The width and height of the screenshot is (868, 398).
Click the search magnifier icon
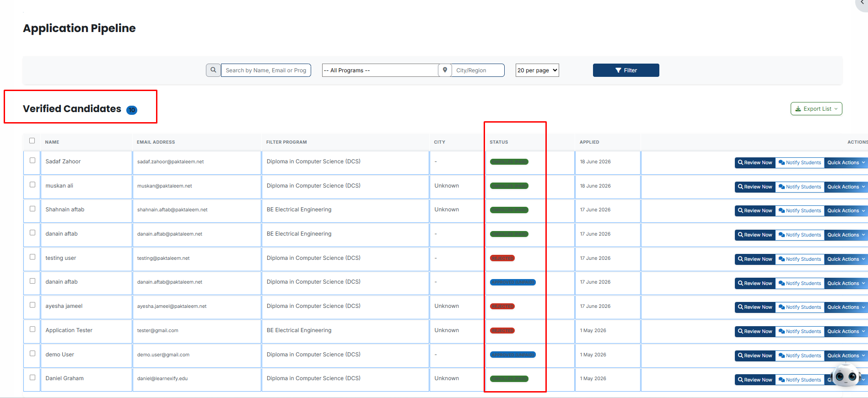coord(213,70)
